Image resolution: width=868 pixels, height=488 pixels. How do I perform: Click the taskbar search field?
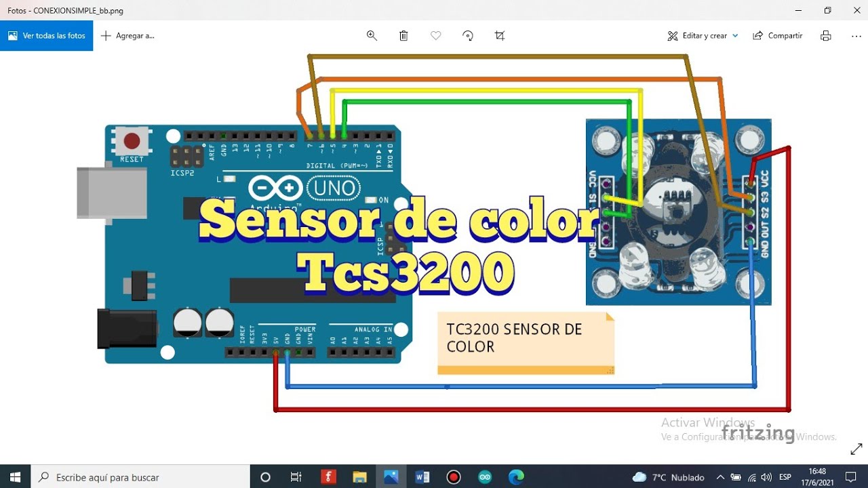click(141, 477)
